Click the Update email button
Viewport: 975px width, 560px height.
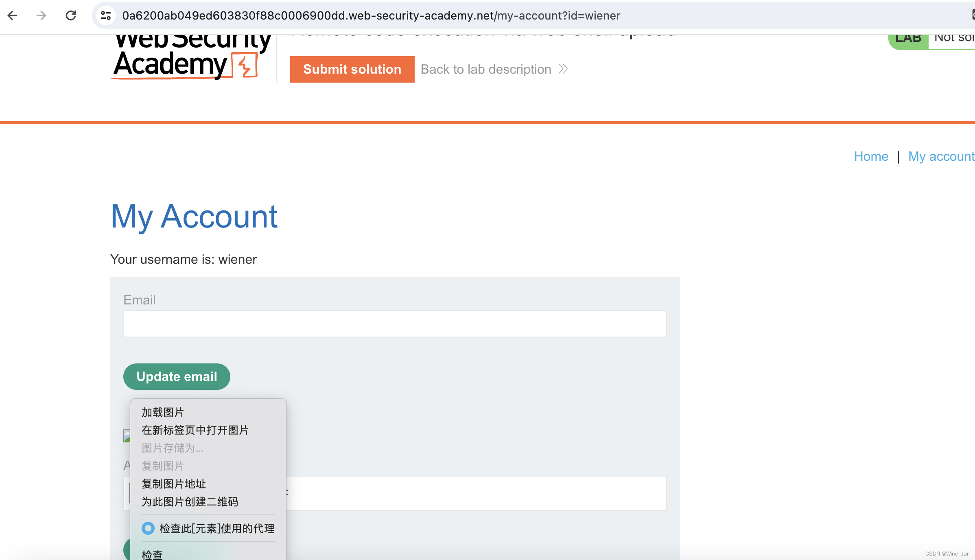click(177, 376)
